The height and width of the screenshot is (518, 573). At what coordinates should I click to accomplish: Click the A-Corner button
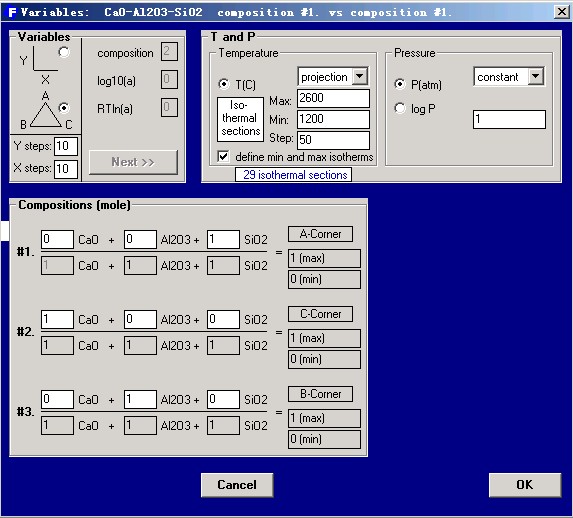tap(320, 234)
